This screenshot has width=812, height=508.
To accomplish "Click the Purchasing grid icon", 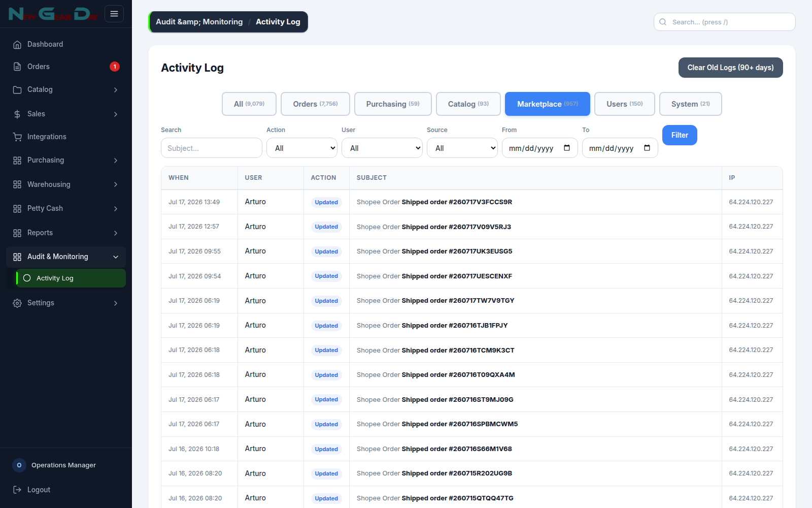I will point(17,161).
